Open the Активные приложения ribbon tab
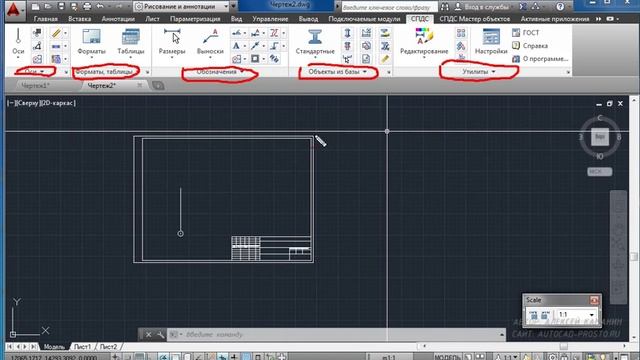Screen dimensions: 640x360 click(555, 19)
